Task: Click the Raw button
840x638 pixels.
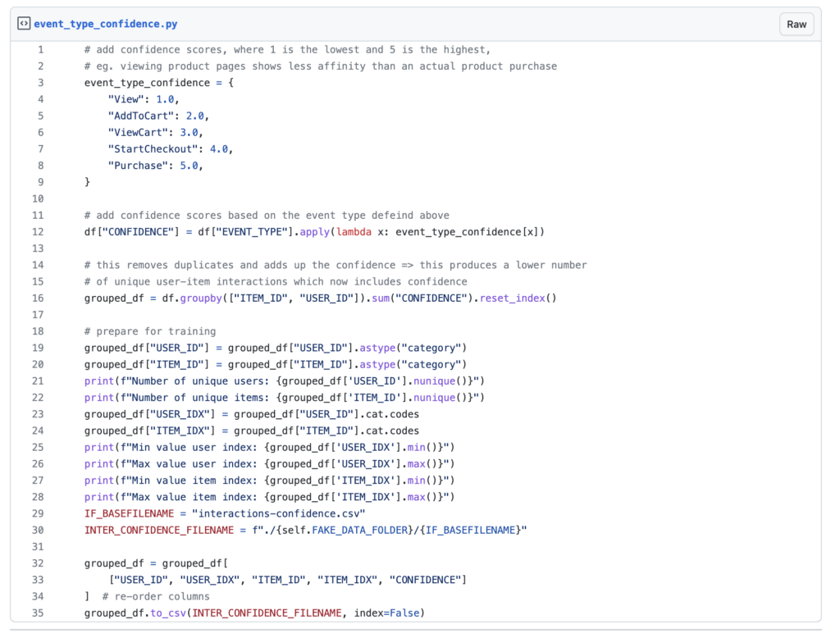Action: [795, 24]
